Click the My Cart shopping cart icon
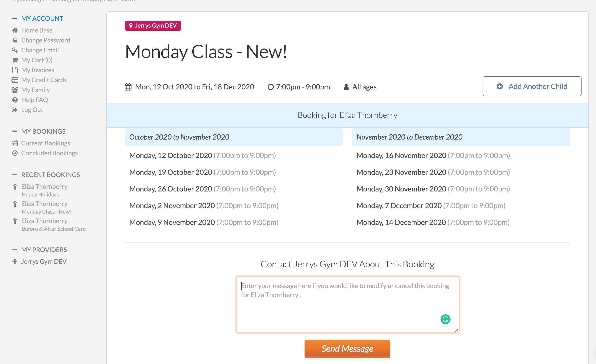This screenshot has width=596, height=364. click(15, 60)
